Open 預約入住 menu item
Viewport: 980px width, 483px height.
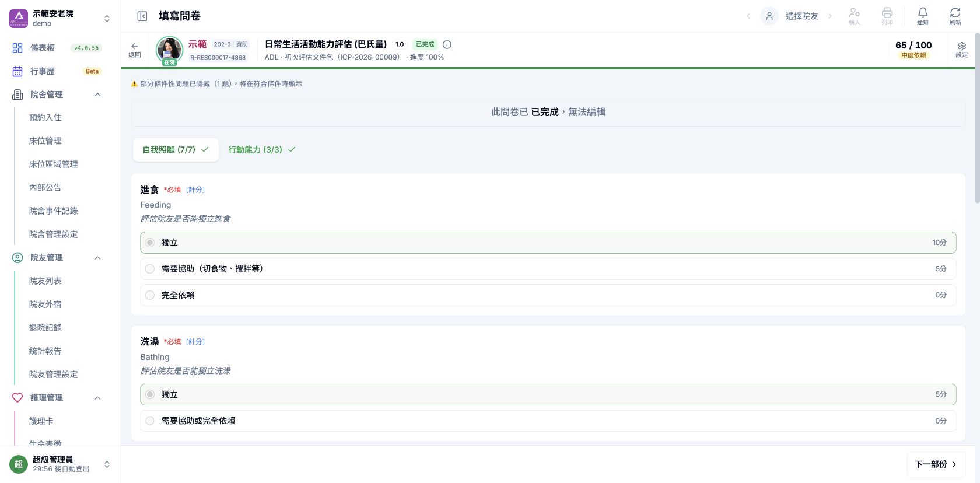[x=45, y=118]
